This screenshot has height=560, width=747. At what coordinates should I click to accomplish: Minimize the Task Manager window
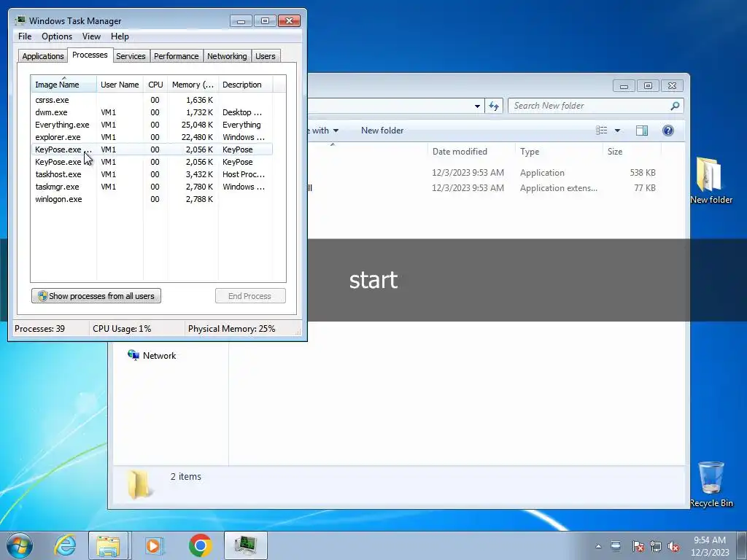[241, 21]
